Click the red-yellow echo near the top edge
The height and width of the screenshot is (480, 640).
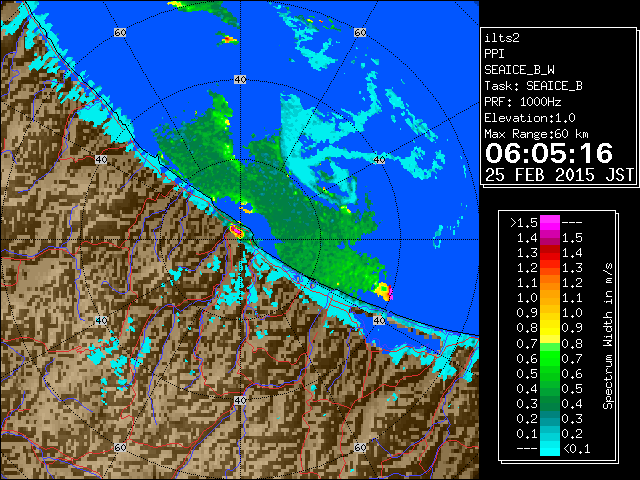[229, 40]
